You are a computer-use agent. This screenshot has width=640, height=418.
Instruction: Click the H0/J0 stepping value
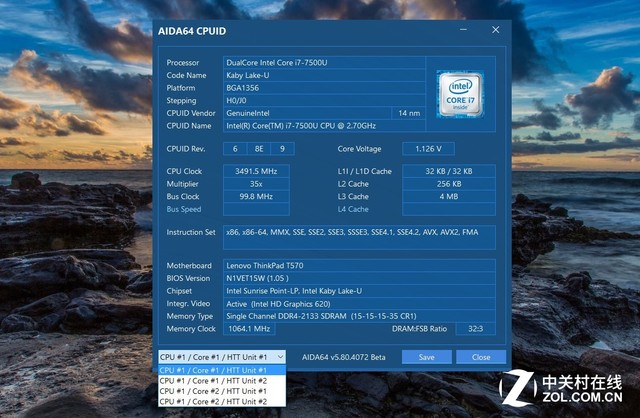pyautogui.click(x=324, y=100)
